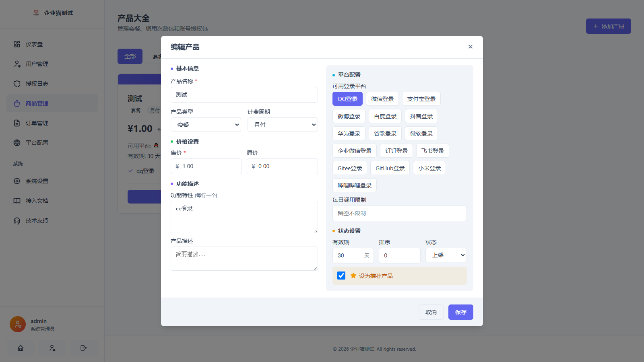Click the 技术支持 headset icon

pos(17,220)
